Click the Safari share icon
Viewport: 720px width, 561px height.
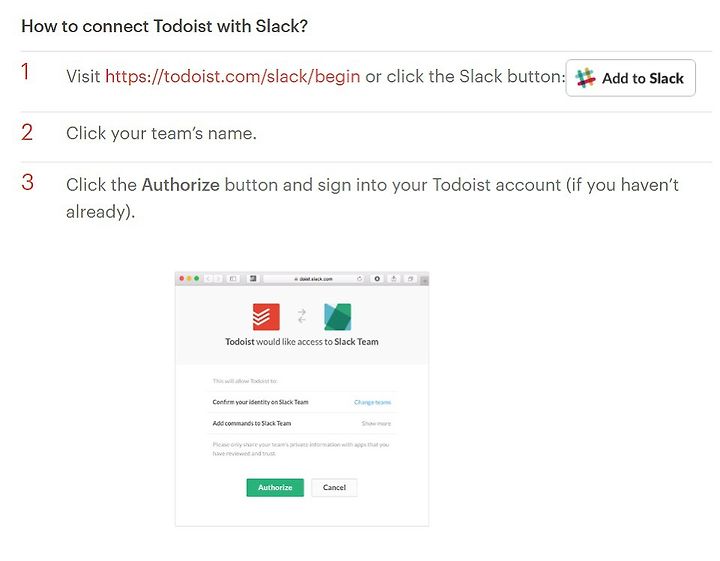pos(394,279)
